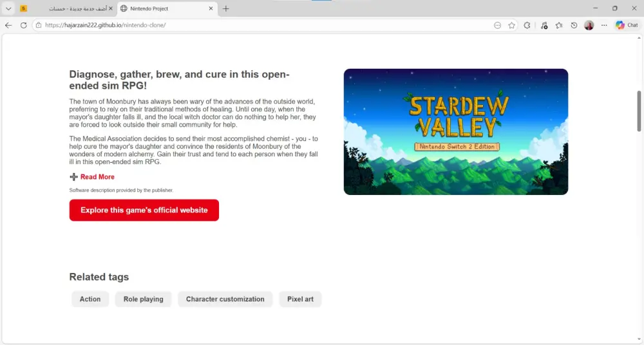The image size is (644, 345).
Task: Select the Character customization tag
Action: click(225, 299)
